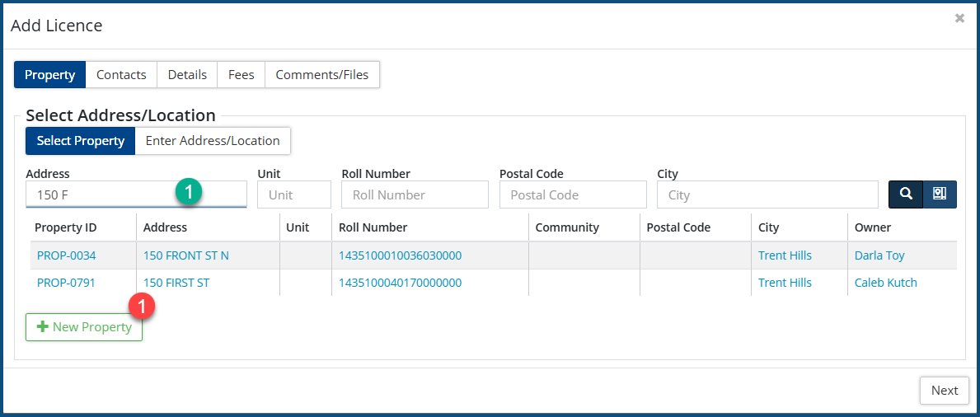Open the Details tab

pos(187,74)
